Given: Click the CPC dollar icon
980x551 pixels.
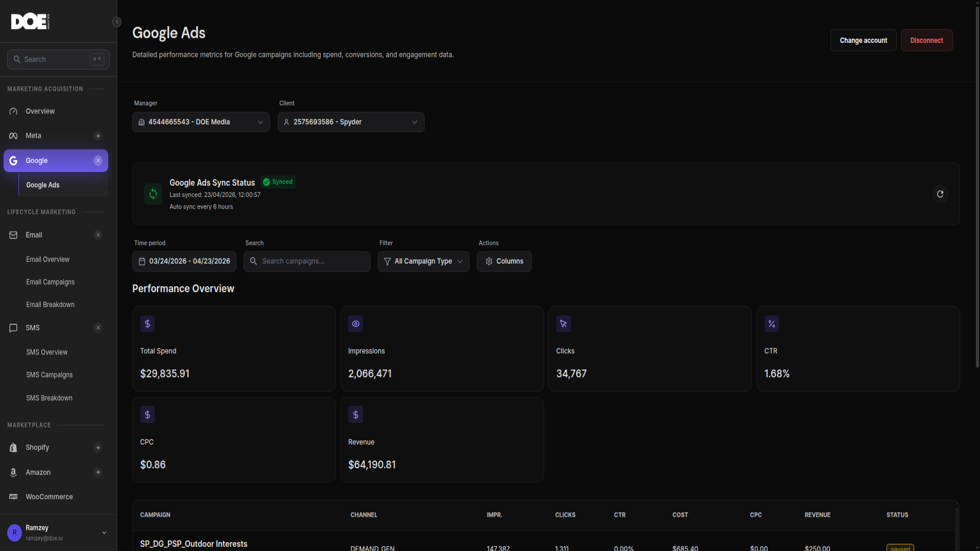Looking at the screenshot, I should tap(148, 415).
